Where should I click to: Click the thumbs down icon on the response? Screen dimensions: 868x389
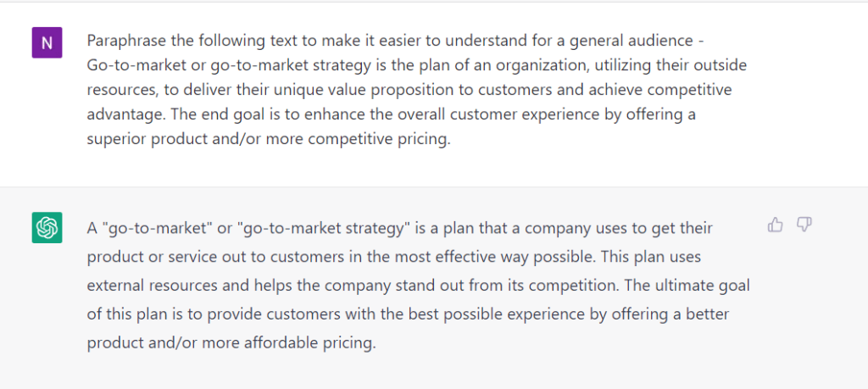[804, 225]
